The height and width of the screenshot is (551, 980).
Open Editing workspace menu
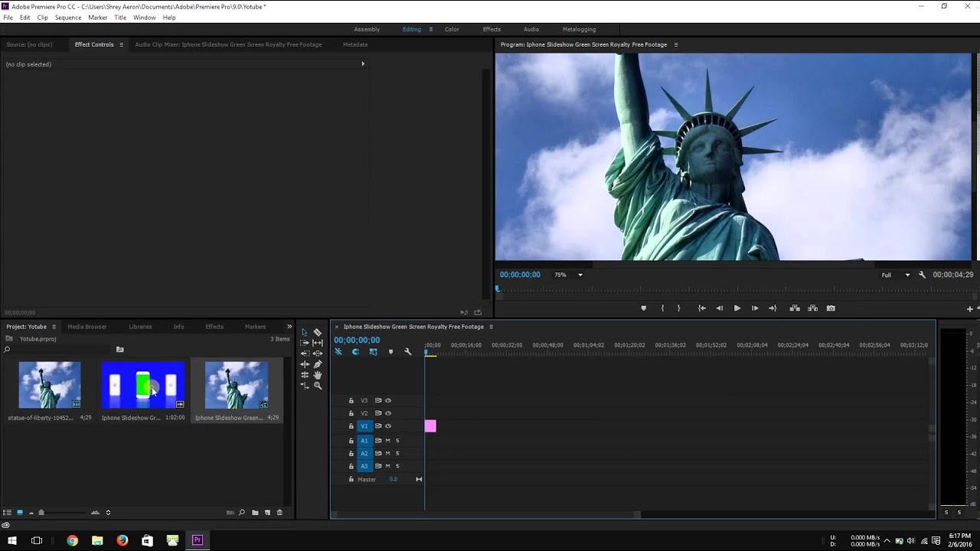430,29
